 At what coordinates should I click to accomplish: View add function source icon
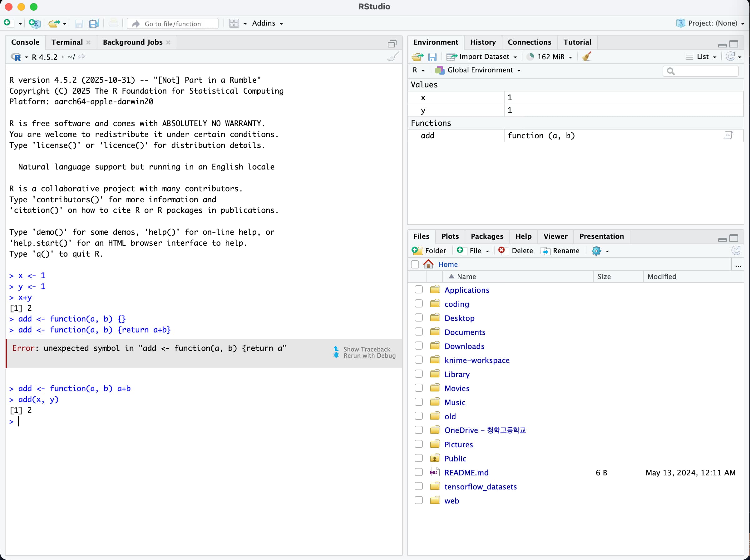click(728, 135)
